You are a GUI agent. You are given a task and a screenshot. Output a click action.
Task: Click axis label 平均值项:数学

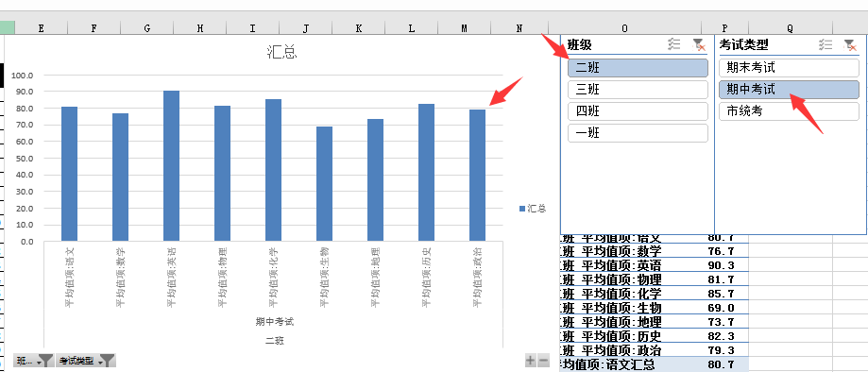tap(120, 278)
